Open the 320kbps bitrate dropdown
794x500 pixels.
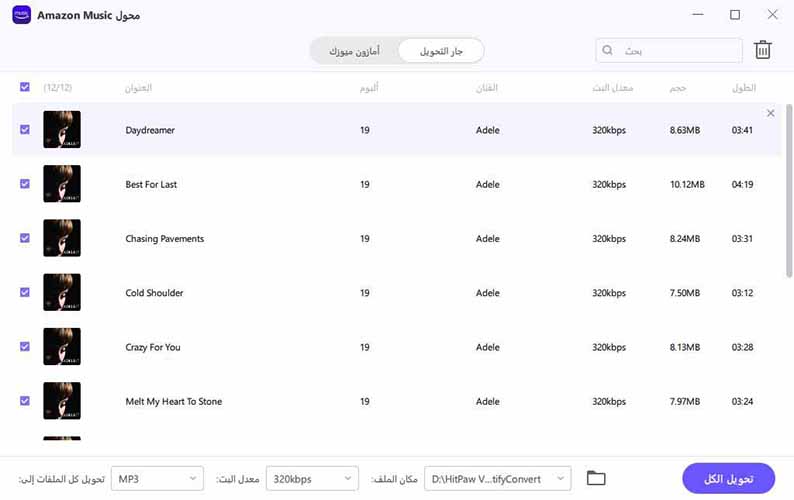click(312, 479)
